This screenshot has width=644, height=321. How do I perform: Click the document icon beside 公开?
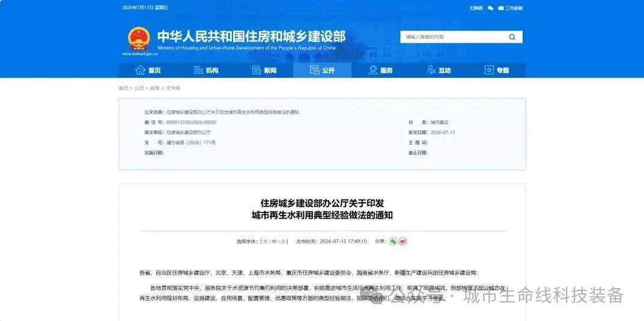[x=315, y=70]
